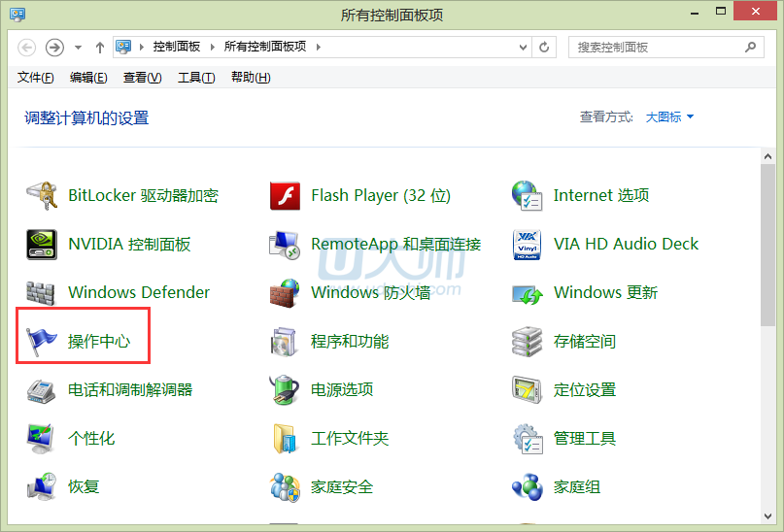Viewport: 784px width, 532px height.
Task: Open the address bar history dropdown
Action: point(523,48)
